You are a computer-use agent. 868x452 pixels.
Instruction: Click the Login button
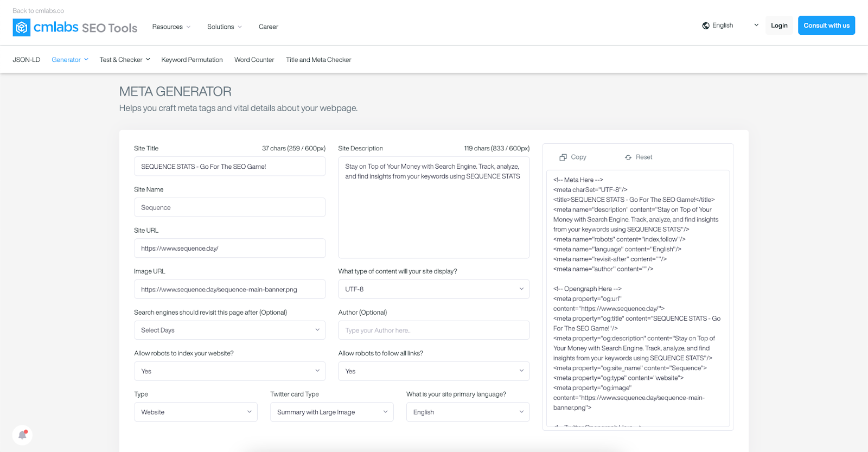pos(779,26)
